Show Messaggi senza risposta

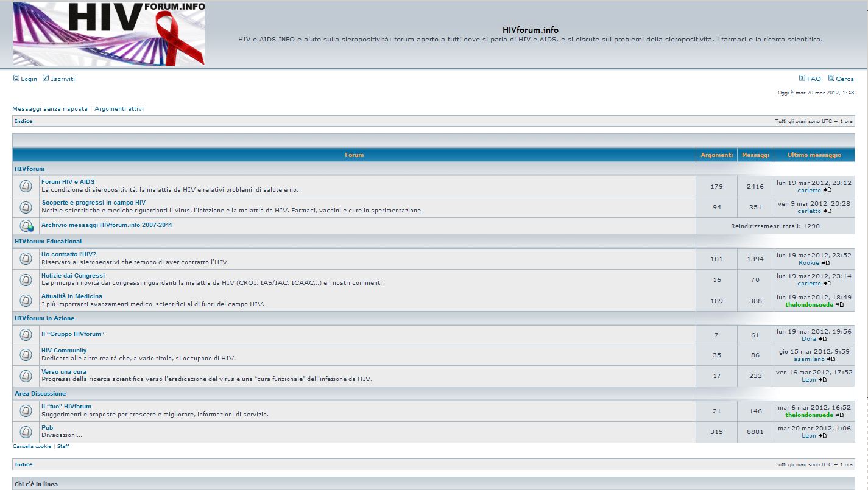click(50, 109)
